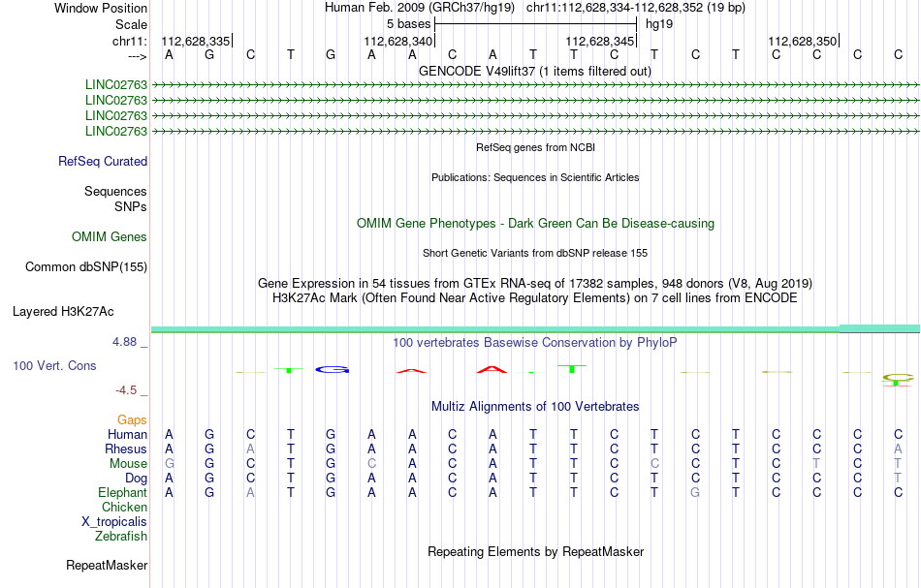
Task: Click the faded G in the Elephant row
Action: pos(695,492)
